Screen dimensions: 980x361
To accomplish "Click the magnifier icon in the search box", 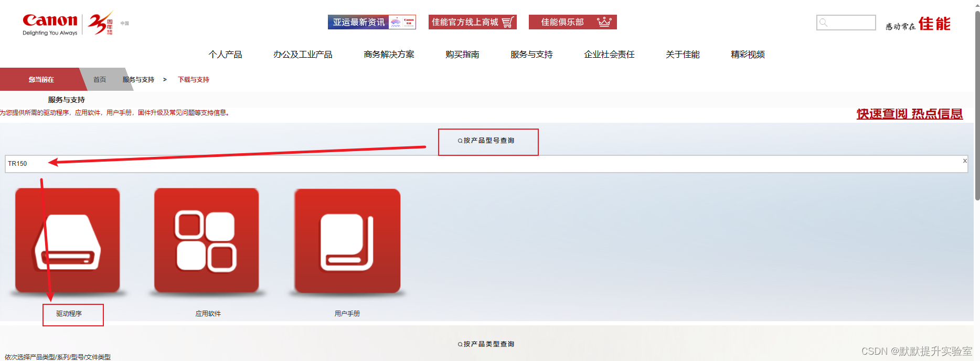I will [824, 23].
